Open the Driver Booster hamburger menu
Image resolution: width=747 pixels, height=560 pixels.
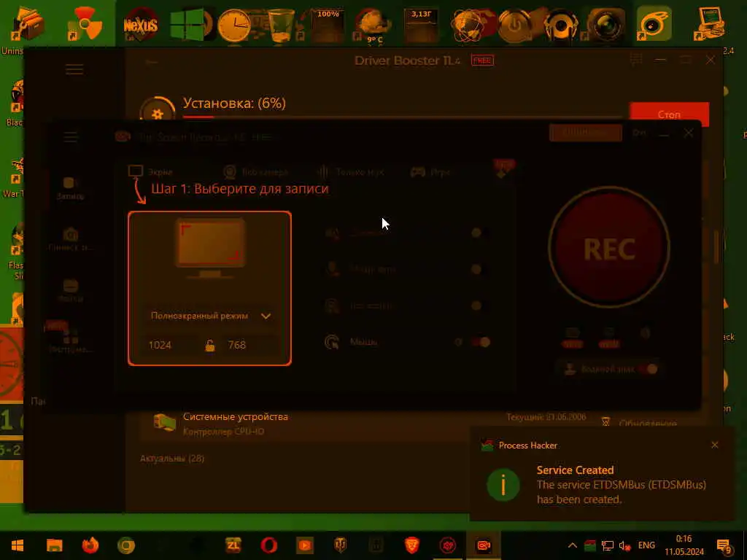(x=74, y=69)
